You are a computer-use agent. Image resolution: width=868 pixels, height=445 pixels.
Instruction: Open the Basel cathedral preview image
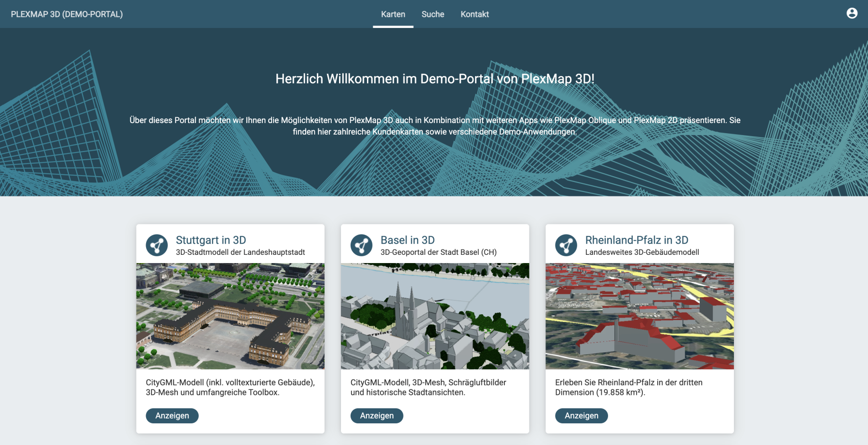(434, 316)
